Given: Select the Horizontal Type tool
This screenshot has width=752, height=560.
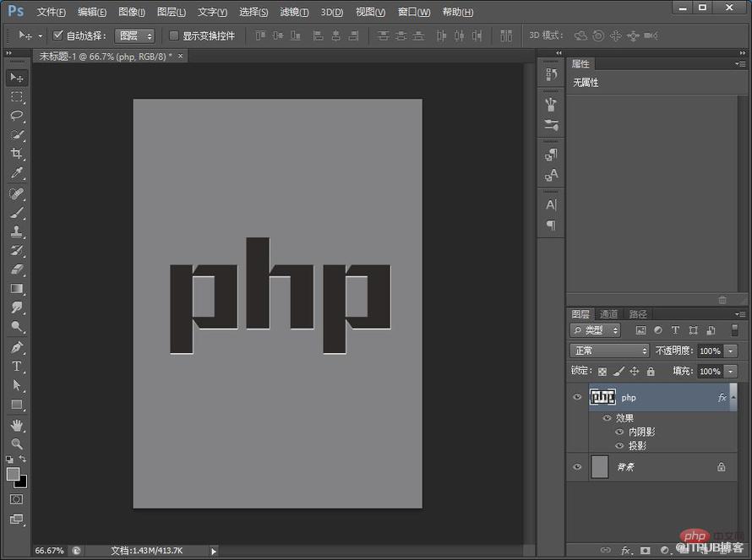Looking at the screenshot, I should pos(17,367).
